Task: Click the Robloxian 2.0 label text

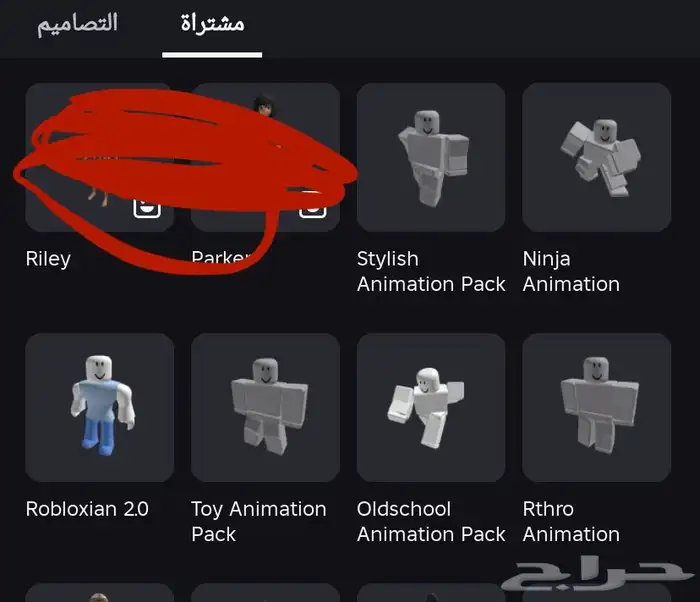Action: [87, 509]
